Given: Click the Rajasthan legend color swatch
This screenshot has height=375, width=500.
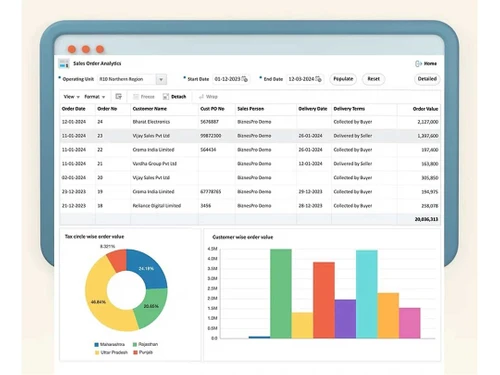Looking at the screenshot, I should tap(135, 344).
